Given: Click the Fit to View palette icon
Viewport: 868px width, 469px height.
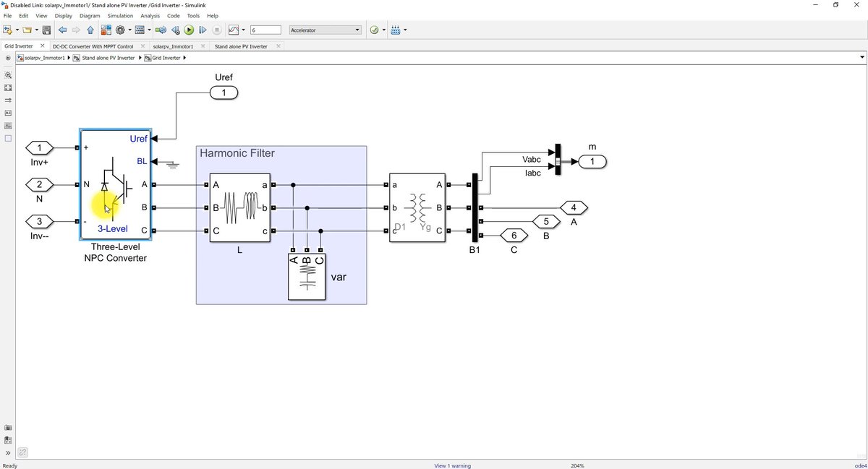Looking at the screenshot, I should [8, 87].
